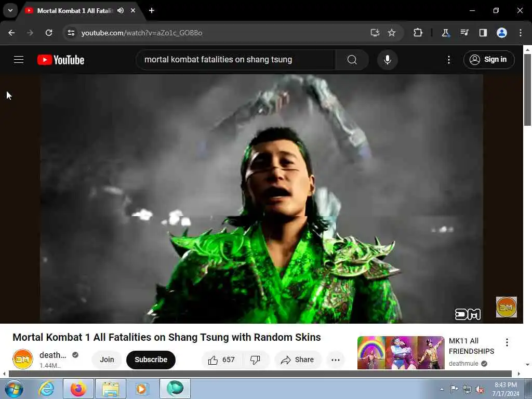Viewport: 532px width, 399px height.
Task: Dislike the video with thumbs down
Action: tap(256, 360)
